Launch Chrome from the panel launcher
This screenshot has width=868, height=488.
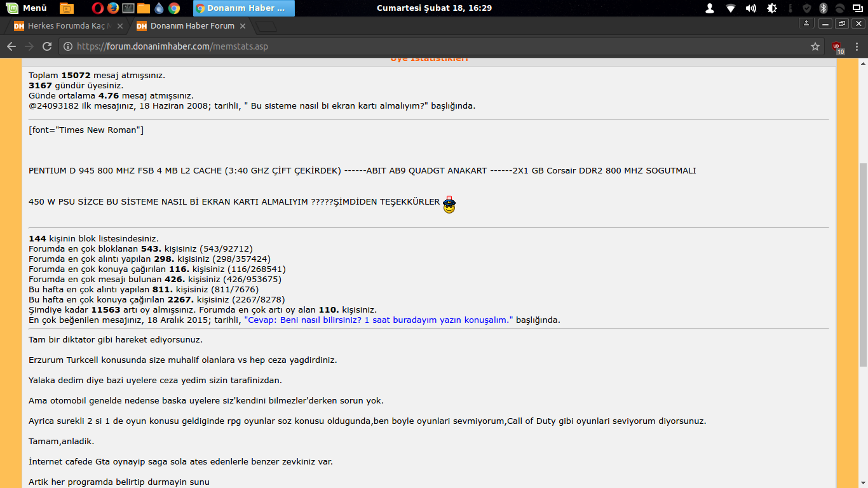(173, 8)
